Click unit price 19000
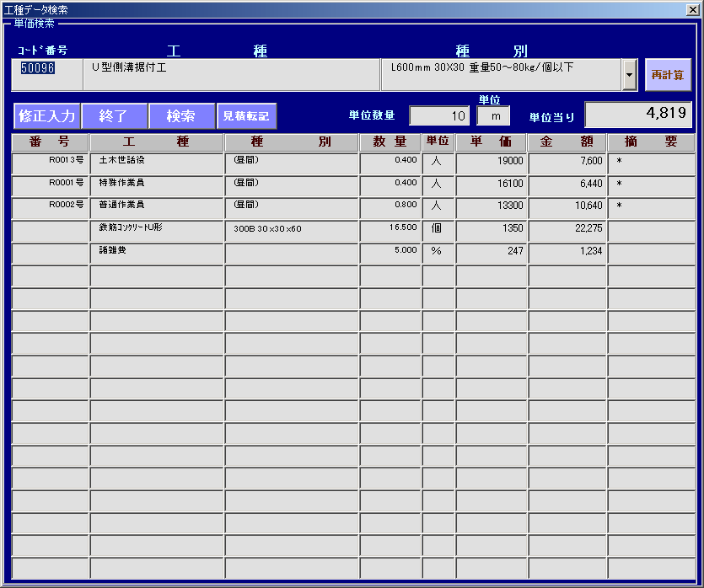The height and width of the screenshot is (588, 704). pos(492,163)
